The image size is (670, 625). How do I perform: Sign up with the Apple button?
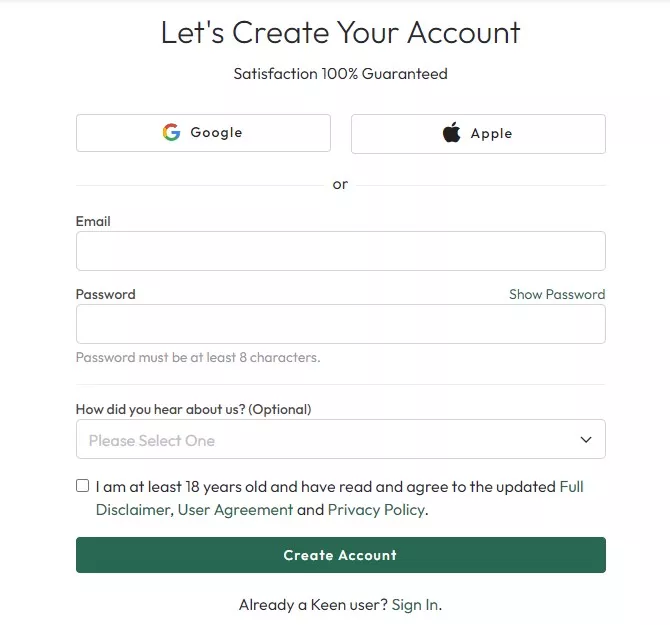tap(478, 134)
